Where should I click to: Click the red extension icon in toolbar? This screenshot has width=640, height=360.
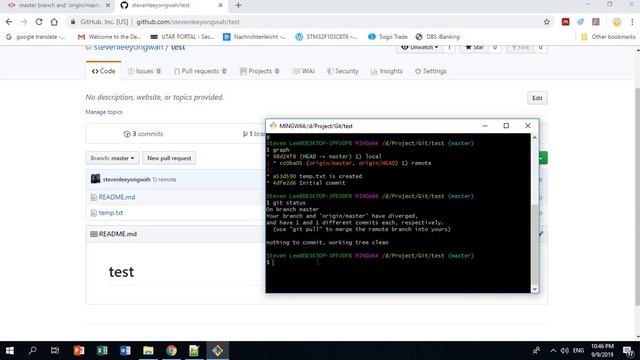pos(565,22)
